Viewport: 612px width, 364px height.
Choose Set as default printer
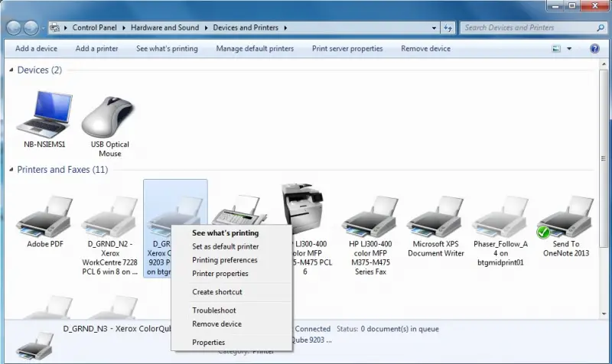(x=225, y=246)
